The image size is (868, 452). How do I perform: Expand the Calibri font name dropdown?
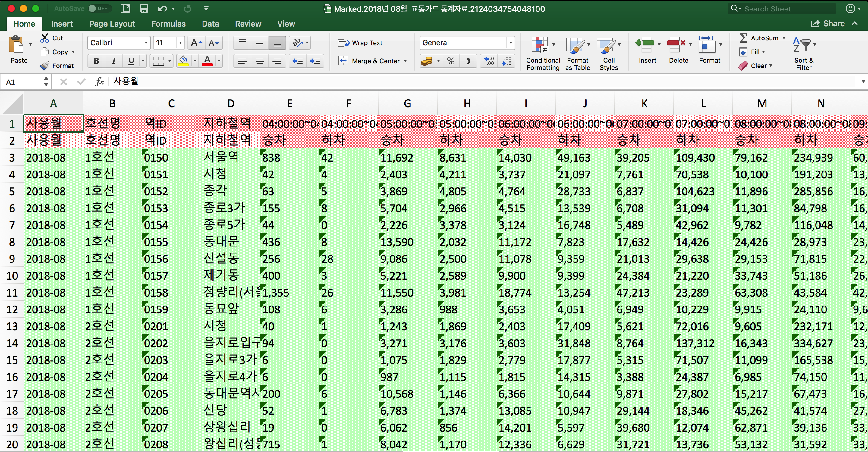coord(146,43)
